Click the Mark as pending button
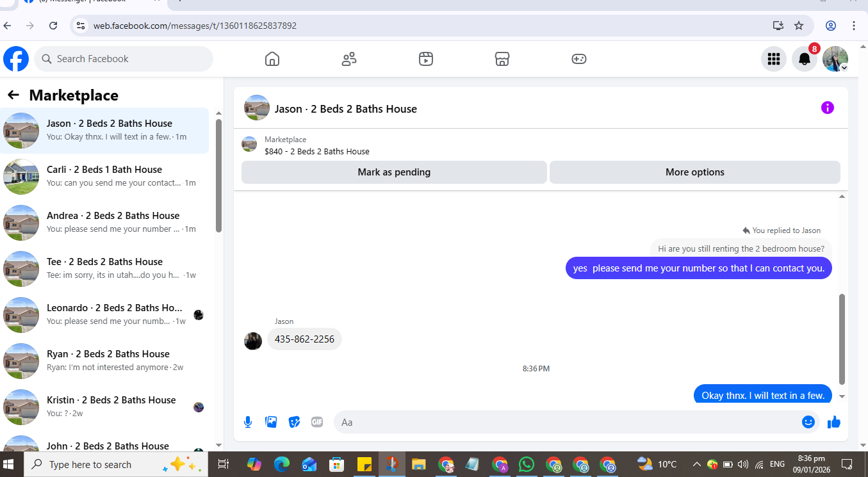This screenshot has width=868, height=477. tap(394, 172)
